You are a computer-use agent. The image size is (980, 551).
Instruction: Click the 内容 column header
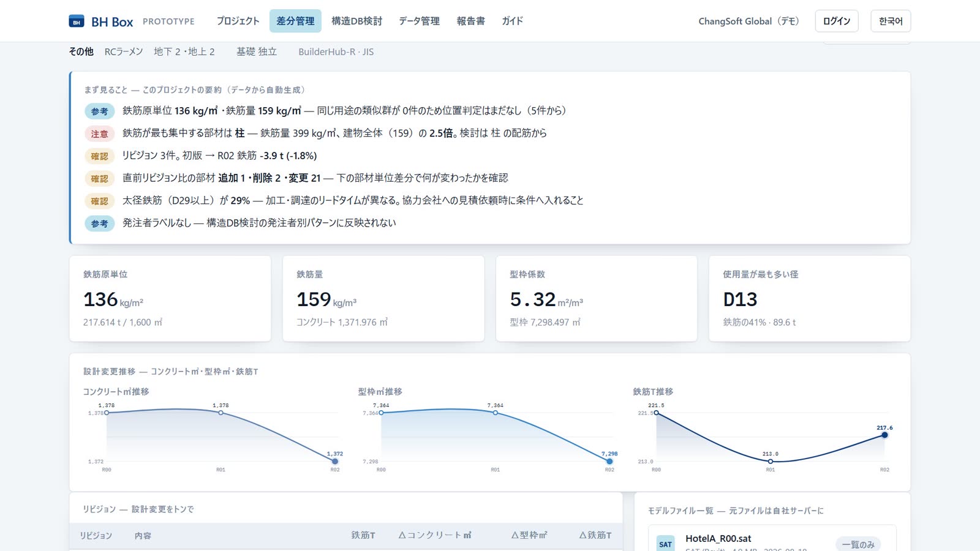tap(143, 536)
